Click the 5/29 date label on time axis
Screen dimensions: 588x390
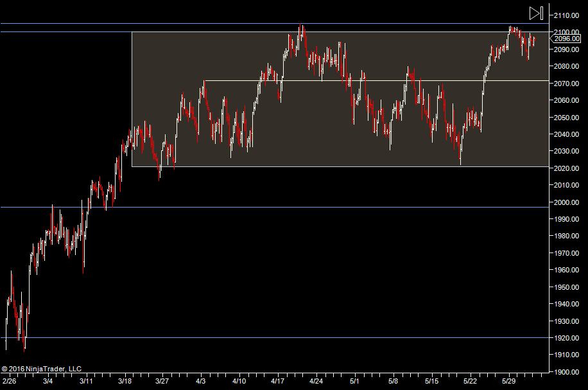click(508, 381)
